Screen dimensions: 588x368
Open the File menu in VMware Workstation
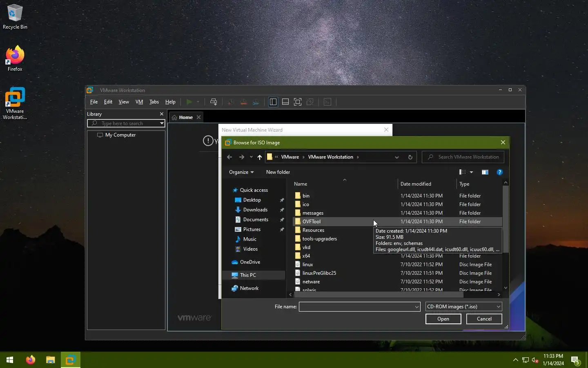pyautogui.click(x=94, y=102)
